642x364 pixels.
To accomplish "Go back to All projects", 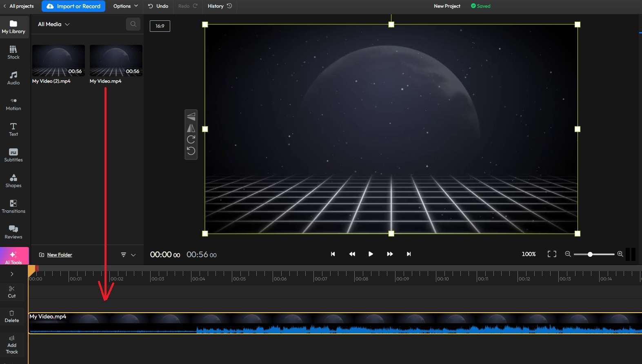I will [x=18, y=6].
